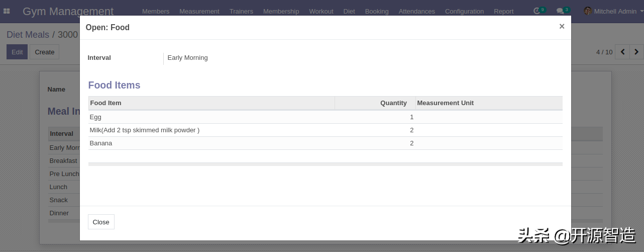This screenshot has width=644, height=252.
Task: Click the Create button
Action: pyautogui.click(x=44, y=52)
